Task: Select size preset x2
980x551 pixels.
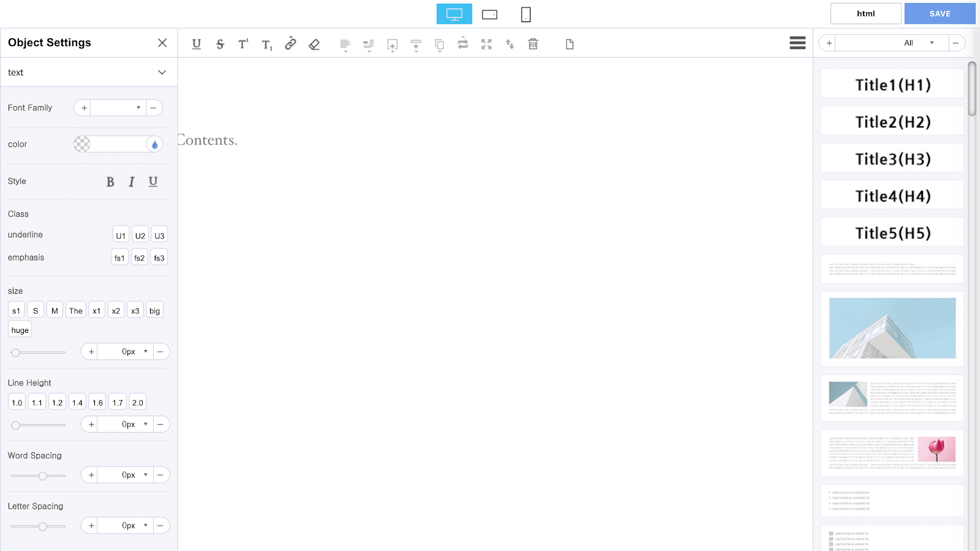Action: pos(116,311)
